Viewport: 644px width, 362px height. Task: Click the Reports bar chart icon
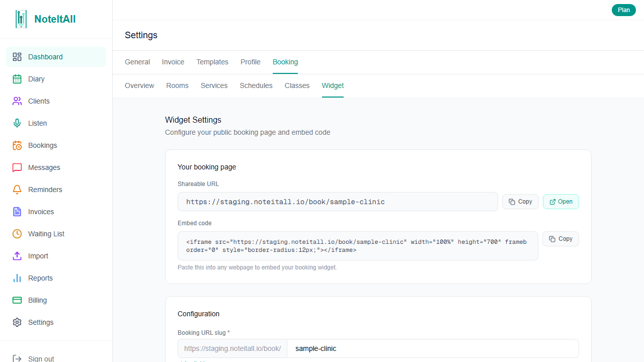[x=17, y=278]
